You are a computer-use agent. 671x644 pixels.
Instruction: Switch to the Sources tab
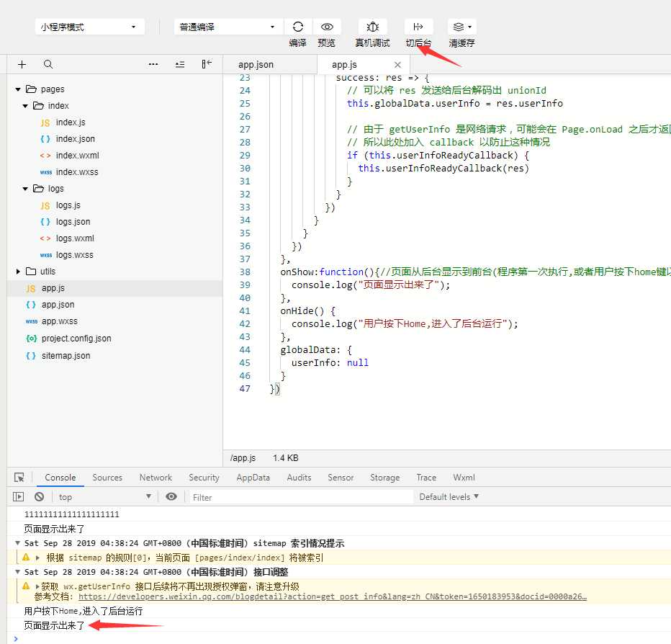(107, 478)
